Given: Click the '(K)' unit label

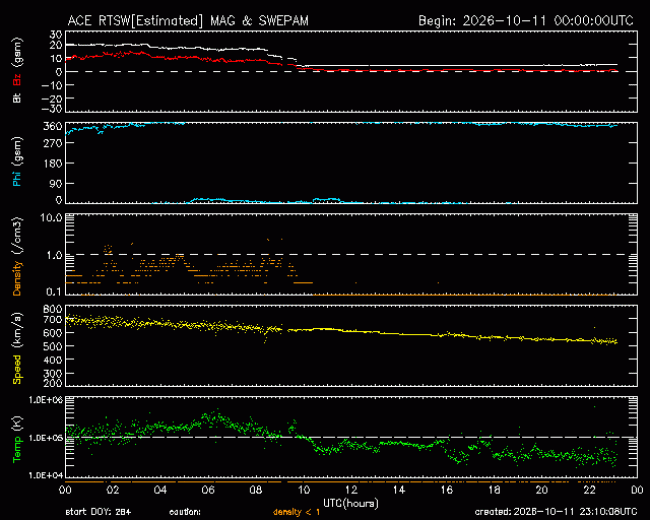Looking at the screenshot, I should (17, 424).
